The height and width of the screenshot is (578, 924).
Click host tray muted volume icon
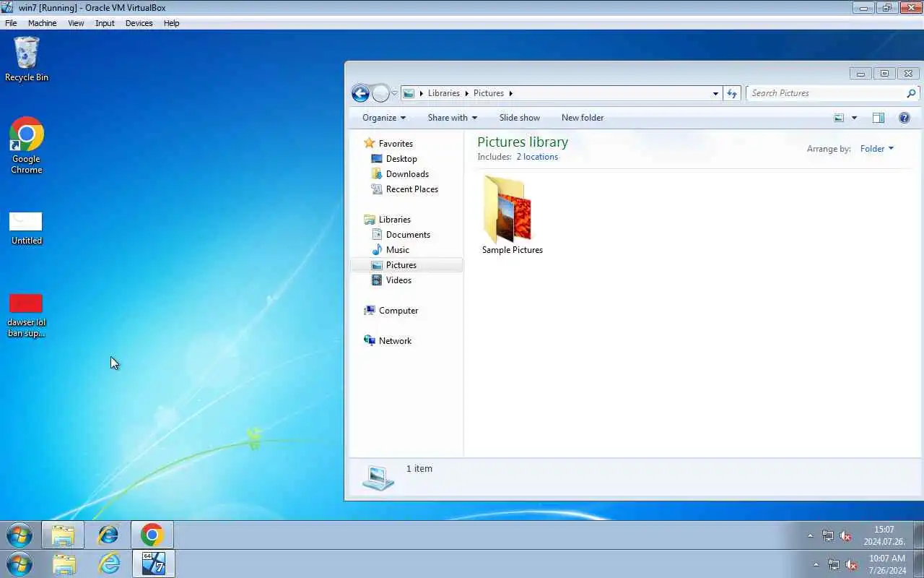click(851, 564)
